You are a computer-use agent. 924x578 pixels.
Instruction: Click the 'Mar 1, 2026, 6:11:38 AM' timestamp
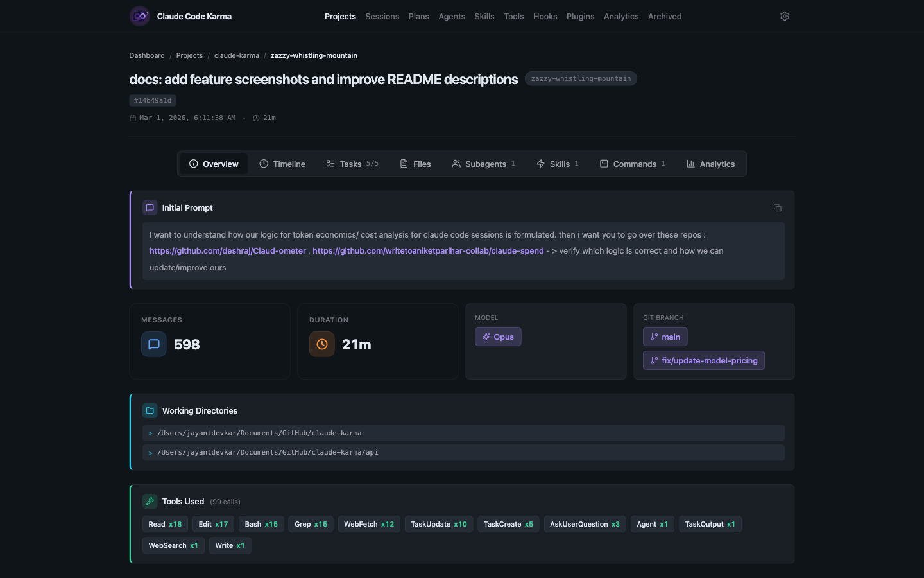187,118
